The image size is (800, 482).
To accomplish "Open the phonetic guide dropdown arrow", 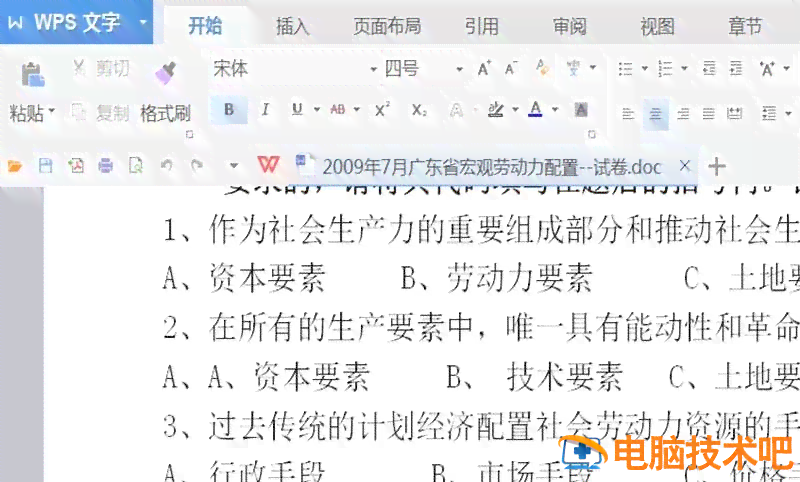I will coord(593,67).
